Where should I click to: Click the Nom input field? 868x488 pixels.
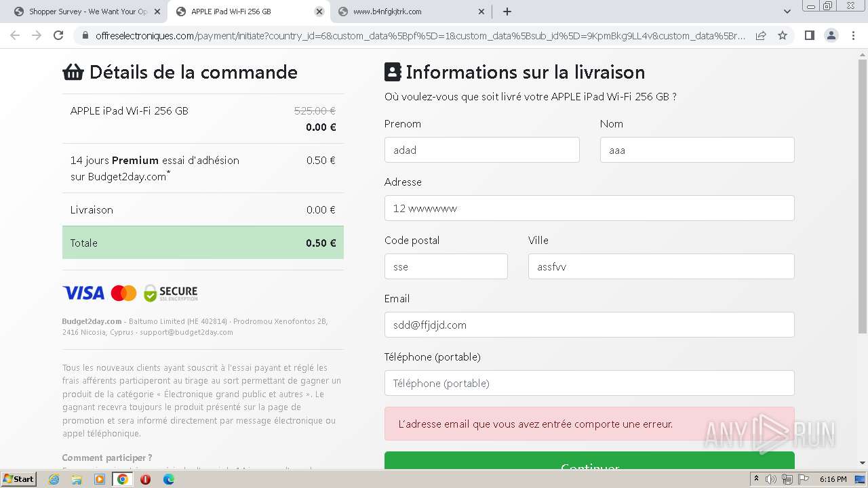click(697, 150)
